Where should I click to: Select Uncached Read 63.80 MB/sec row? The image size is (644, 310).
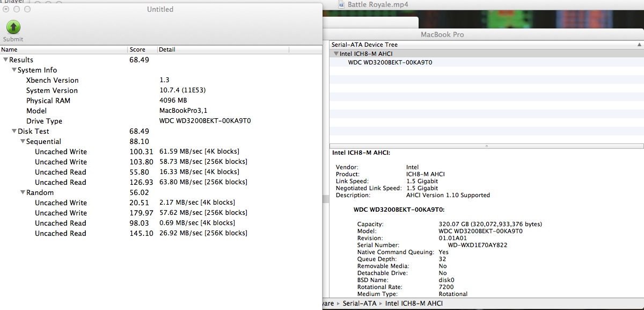[x=161, y=182]
